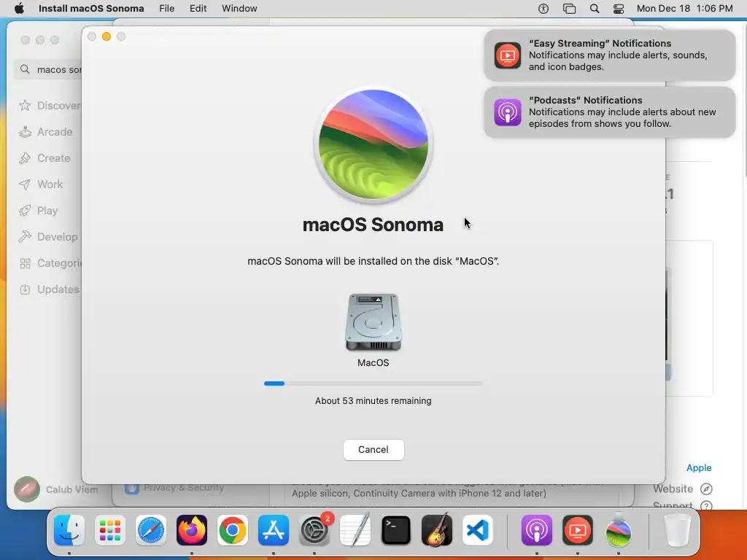Select the MacOS disk drive icon
Viewport: 747px width, 560px height.
click(x=373, y=322)
